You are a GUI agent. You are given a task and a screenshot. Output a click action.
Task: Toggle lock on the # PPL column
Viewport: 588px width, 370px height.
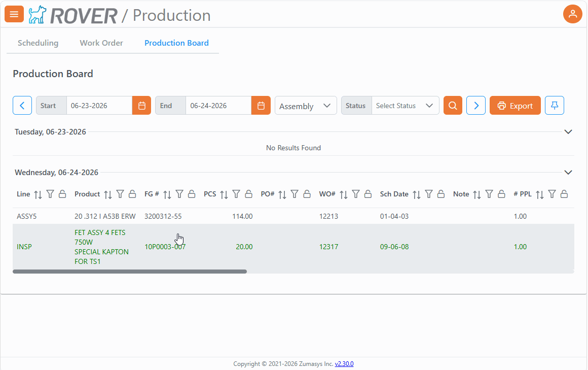point(564,194)
